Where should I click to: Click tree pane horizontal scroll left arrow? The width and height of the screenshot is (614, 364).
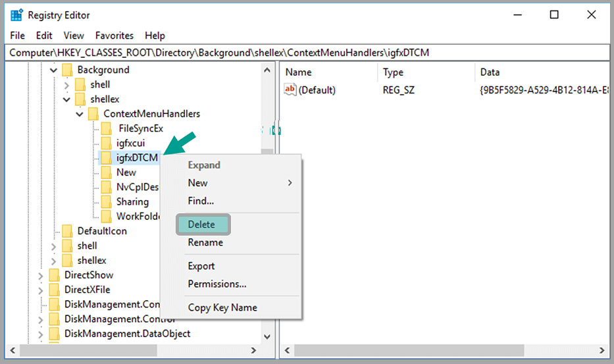point(13,350)
